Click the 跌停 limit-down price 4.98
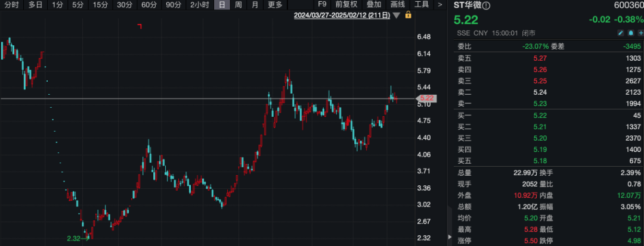Screen dimensions: 644x246 click(634, 240)
